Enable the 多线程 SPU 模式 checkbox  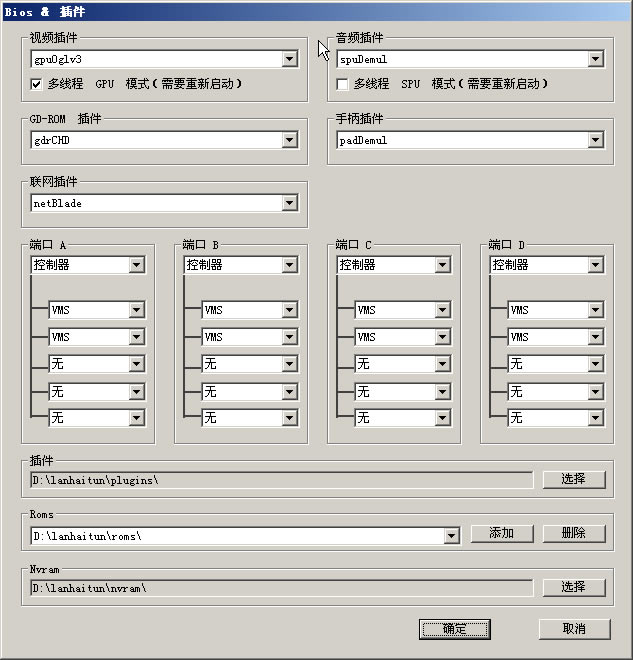click(344, 85)
